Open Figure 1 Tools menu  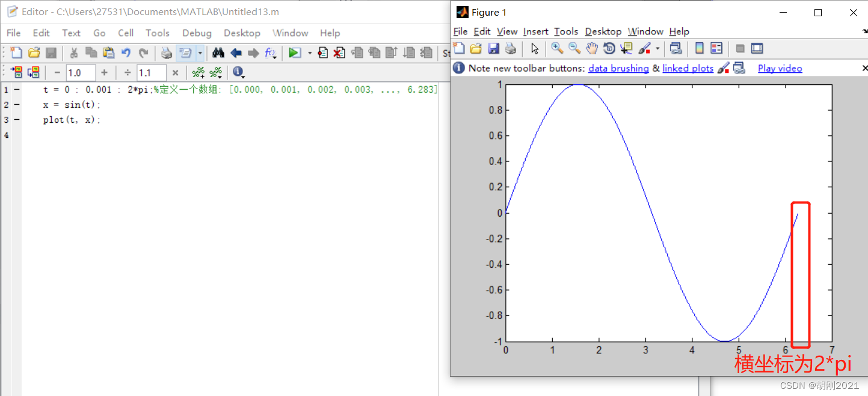pyautogui.click(x=566, y=31)
